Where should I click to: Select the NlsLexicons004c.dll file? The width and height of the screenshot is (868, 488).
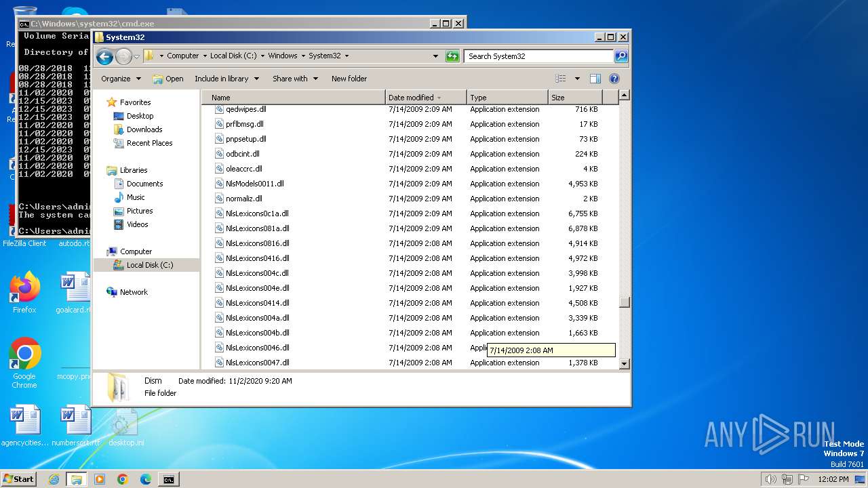coord(257,273)
